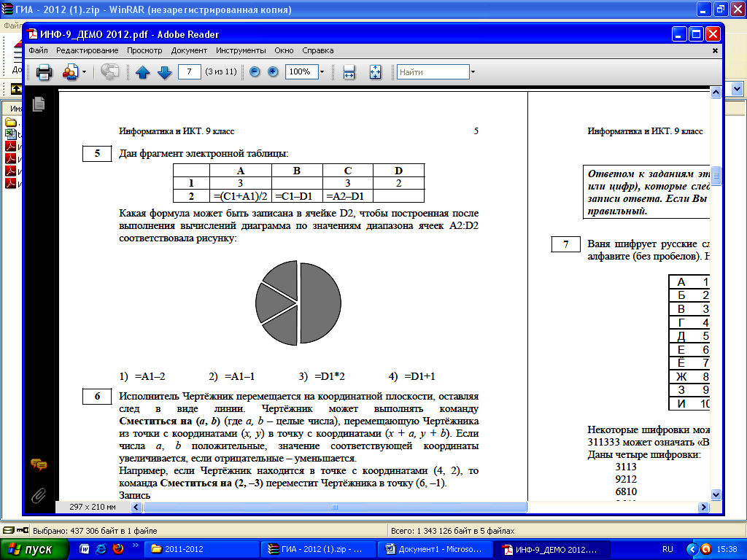Click the 297 x 210 мм page size label
This screenshot has width=747, height=560.
point(93,507)
